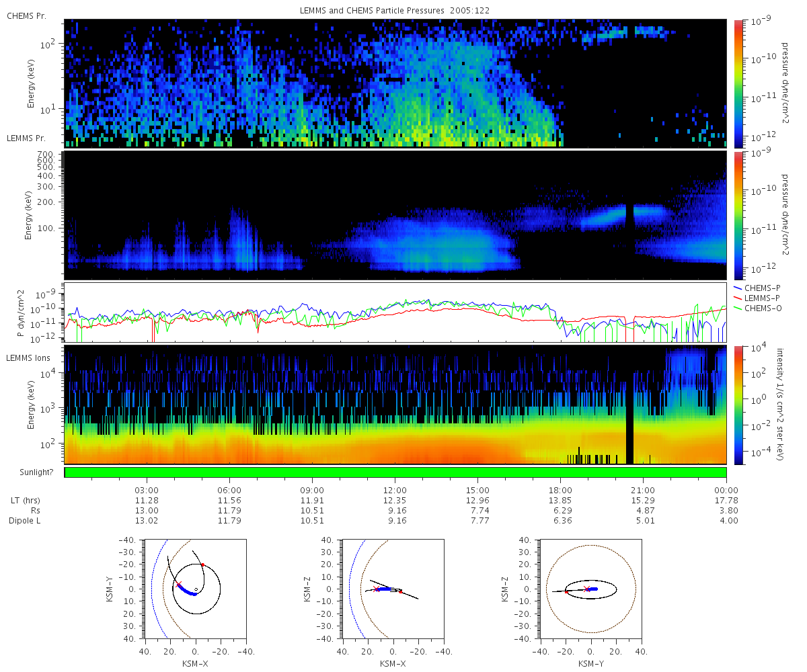Click the CHEMS pressure spectrogram panel
The height and width of the screenshot is (672, 807).
pos(395,83)
